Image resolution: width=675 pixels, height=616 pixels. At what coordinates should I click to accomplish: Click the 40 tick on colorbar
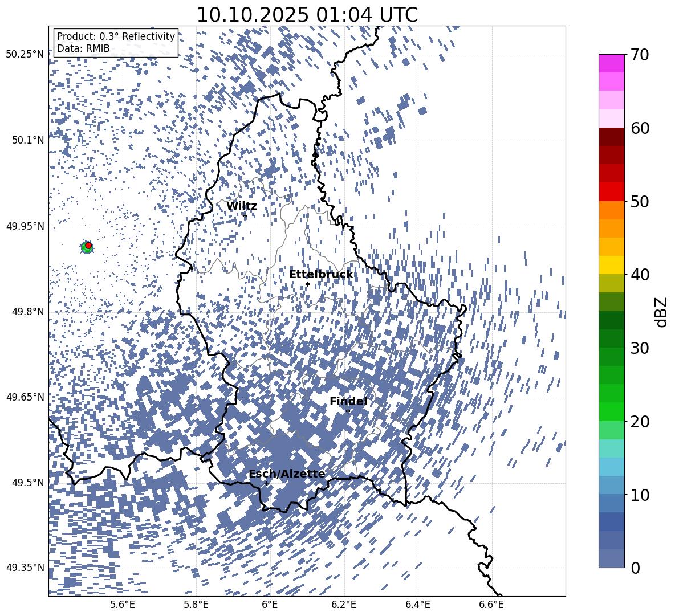coord(640,275)
